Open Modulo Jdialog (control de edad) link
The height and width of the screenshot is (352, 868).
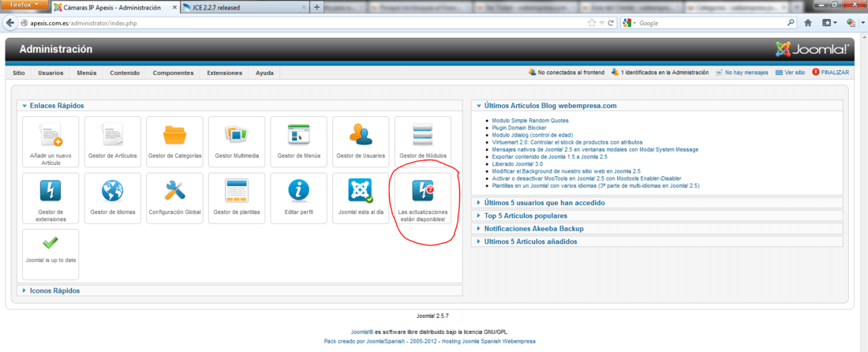(x=532, y=134)
